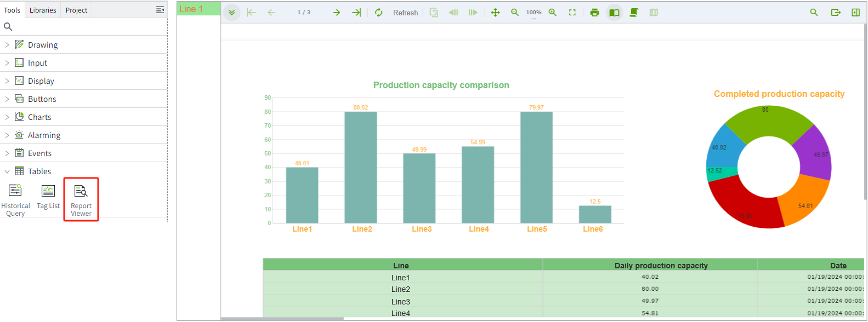
Task: Pick the Tag List tool
Action: [48, 197]
